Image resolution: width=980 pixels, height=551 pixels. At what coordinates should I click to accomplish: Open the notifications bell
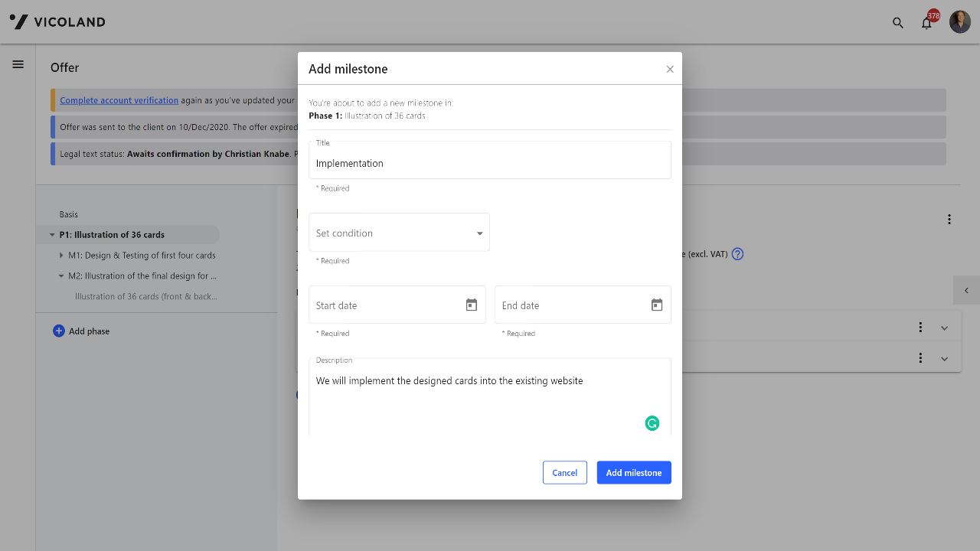926,23
